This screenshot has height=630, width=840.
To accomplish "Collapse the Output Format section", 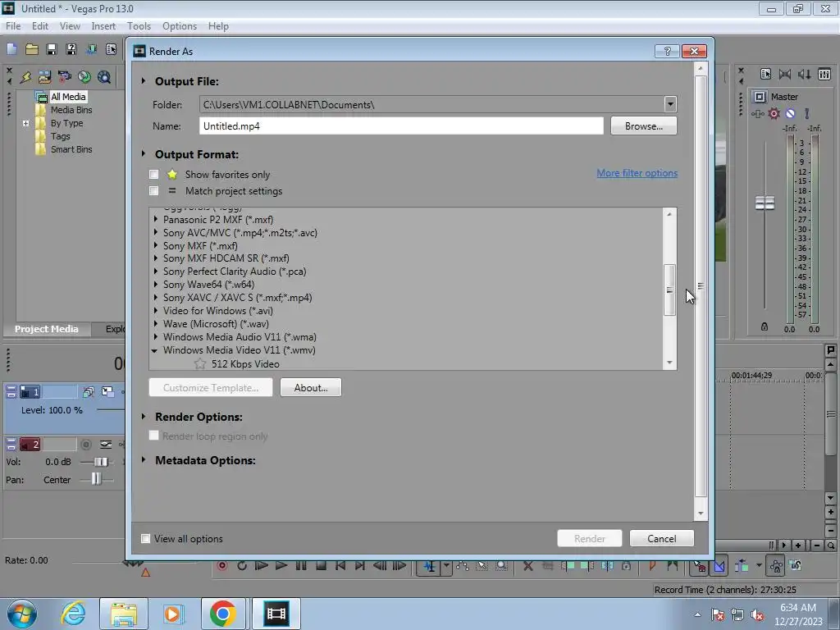I will coord(144,153).
